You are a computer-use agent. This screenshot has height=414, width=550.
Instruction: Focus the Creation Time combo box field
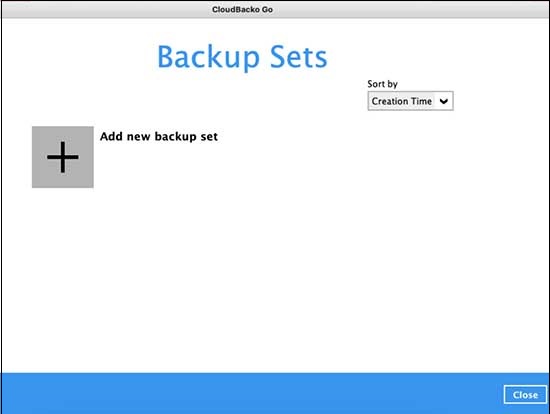pyautogui.click(x=410, y=101)
